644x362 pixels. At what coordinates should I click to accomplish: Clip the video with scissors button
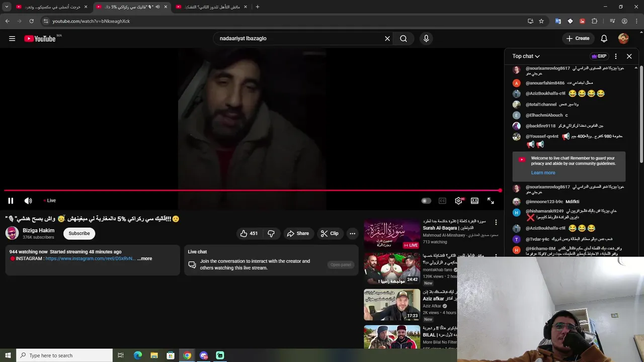330,233
